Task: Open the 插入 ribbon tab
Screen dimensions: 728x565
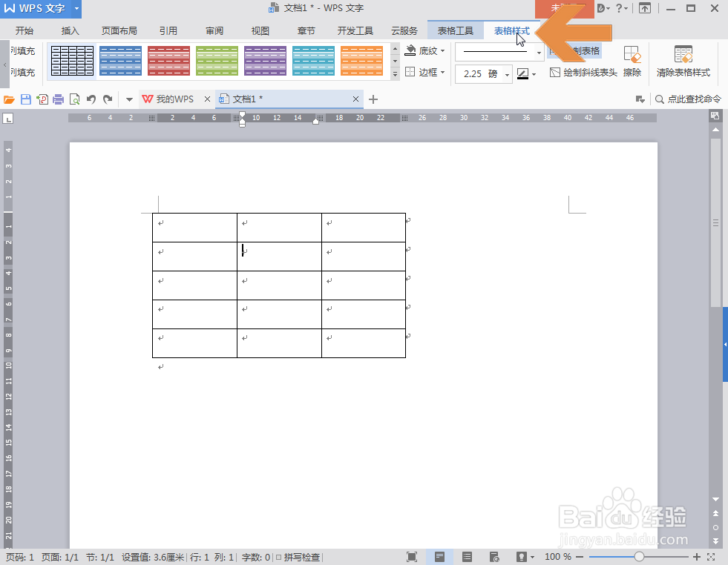Action: [x=70, y=30]
